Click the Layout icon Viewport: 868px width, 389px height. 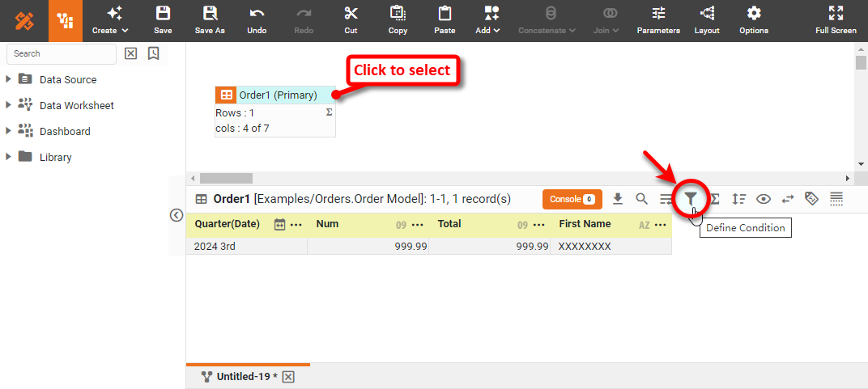click(x=707, y=20)
